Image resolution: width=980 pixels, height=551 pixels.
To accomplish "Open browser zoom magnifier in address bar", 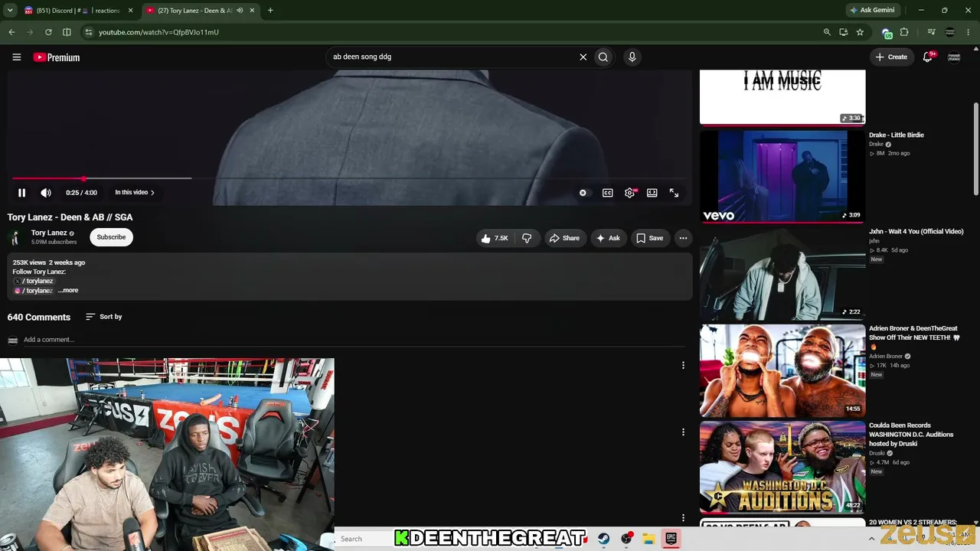I will 827,32.
